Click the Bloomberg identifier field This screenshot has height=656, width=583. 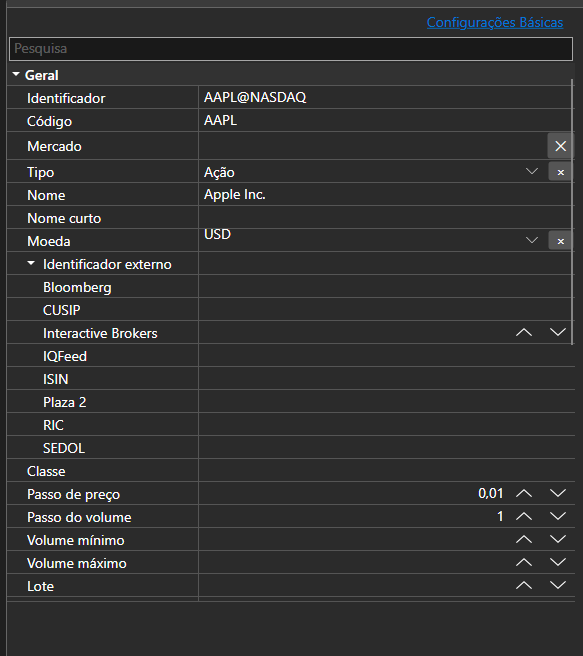pos(385,287)
